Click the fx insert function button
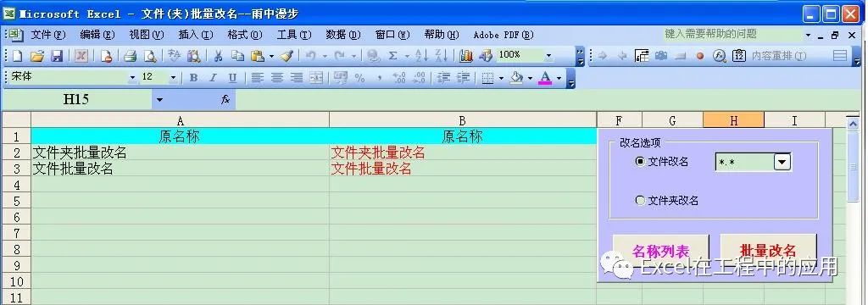 (x=225, y=100)
